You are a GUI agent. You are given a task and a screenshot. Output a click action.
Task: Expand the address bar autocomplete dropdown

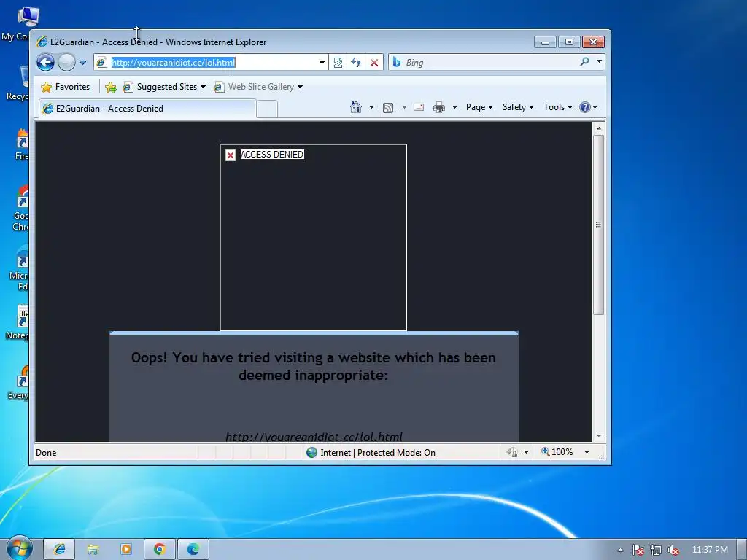[x=322, y=63]
